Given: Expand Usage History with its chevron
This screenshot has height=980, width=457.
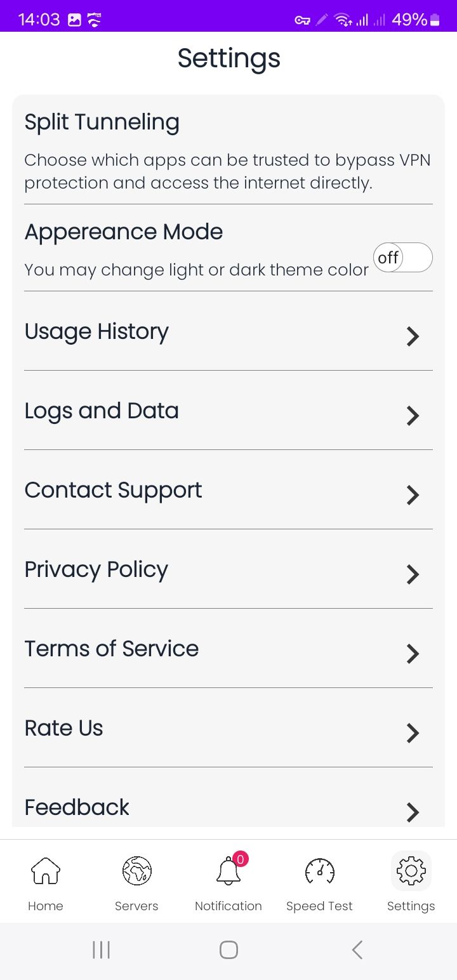Looking at the screenshot, I should click(413, 336).
